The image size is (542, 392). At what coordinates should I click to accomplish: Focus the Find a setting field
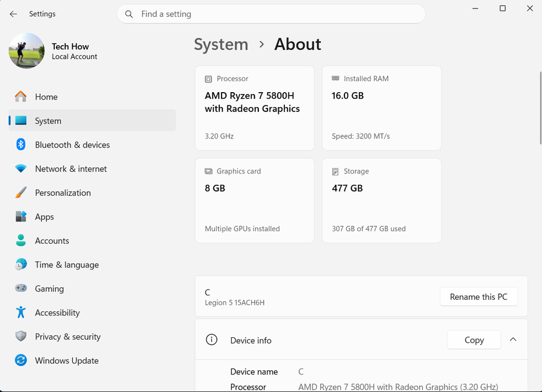(271, 14)
